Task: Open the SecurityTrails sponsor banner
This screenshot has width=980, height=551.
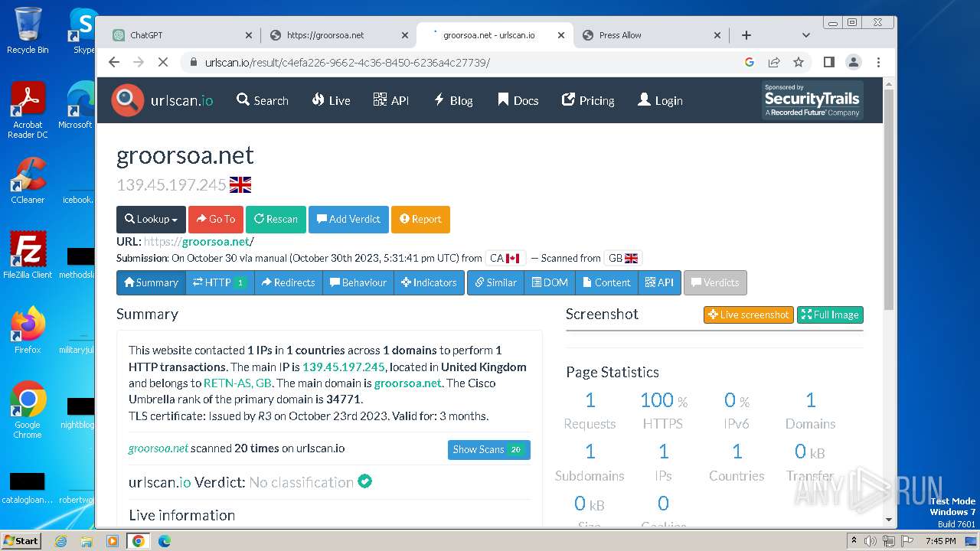Action: 812,100
